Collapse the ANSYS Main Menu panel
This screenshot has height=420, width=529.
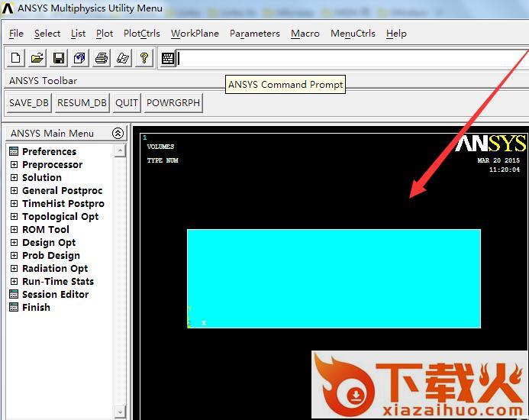click(x=118, y=133)
